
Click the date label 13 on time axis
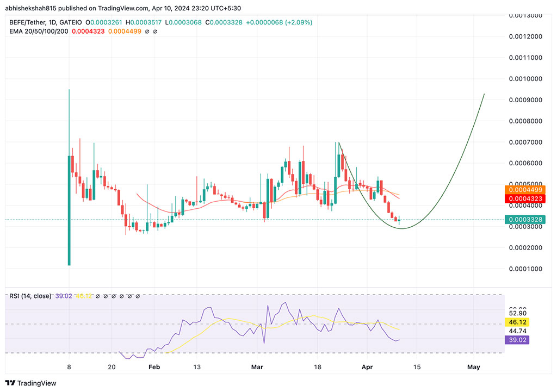pos(197,367)
